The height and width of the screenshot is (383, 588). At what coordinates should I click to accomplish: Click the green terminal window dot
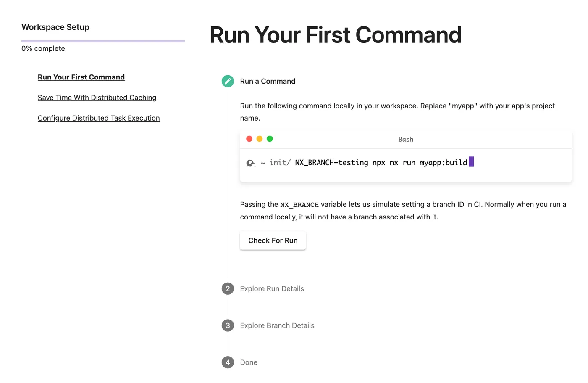tap(270, 139)
